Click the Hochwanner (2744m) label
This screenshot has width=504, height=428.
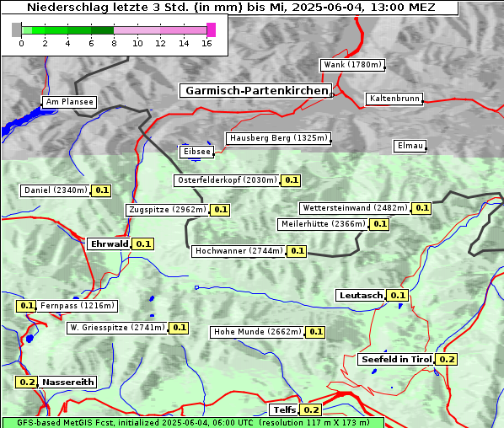tap(239, 251)
